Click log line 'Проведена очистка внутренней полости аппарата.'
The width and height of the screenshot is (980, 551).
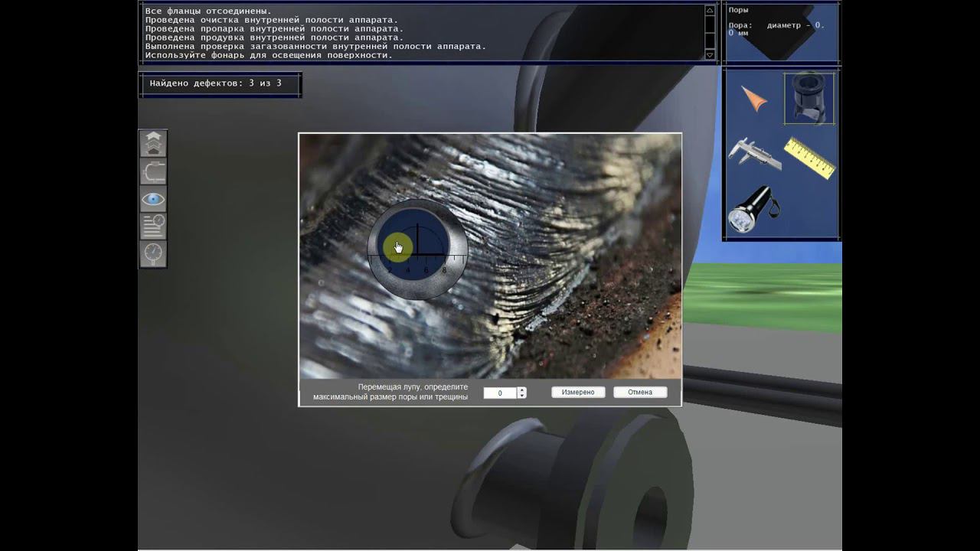tap(271, 20)
